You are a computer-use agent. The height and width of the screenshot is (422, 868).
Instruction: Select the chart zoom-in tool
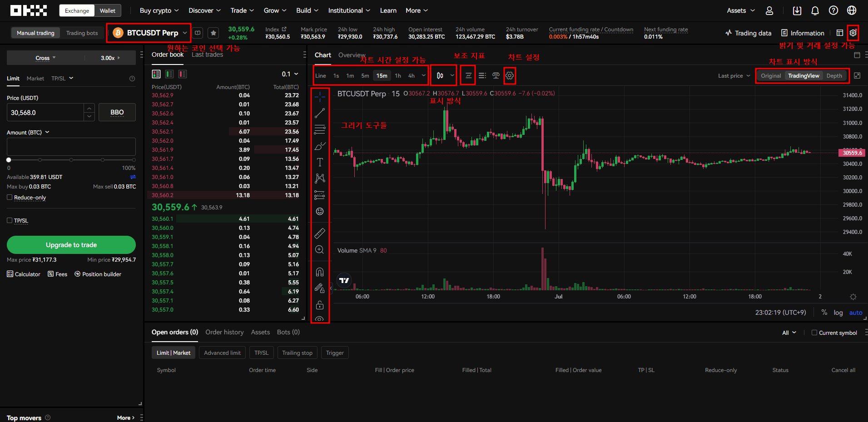coord(320,250)
